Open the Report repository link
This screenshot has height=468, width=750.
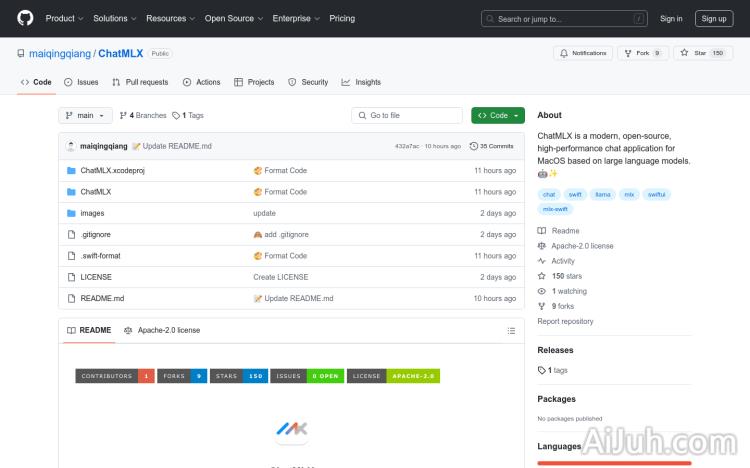(x=565, y=322)
